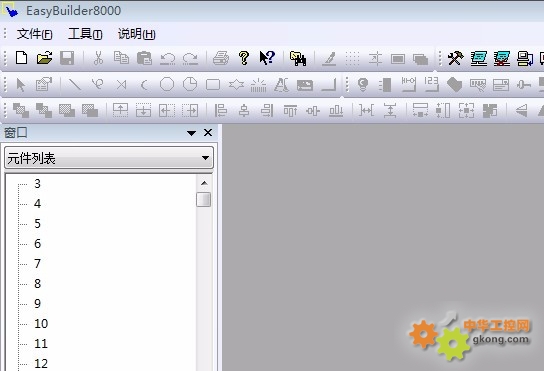This screenshot has width=544, height=371.
Task: Open the 元件列表 dropdown
Action: (x=109, y=158)
